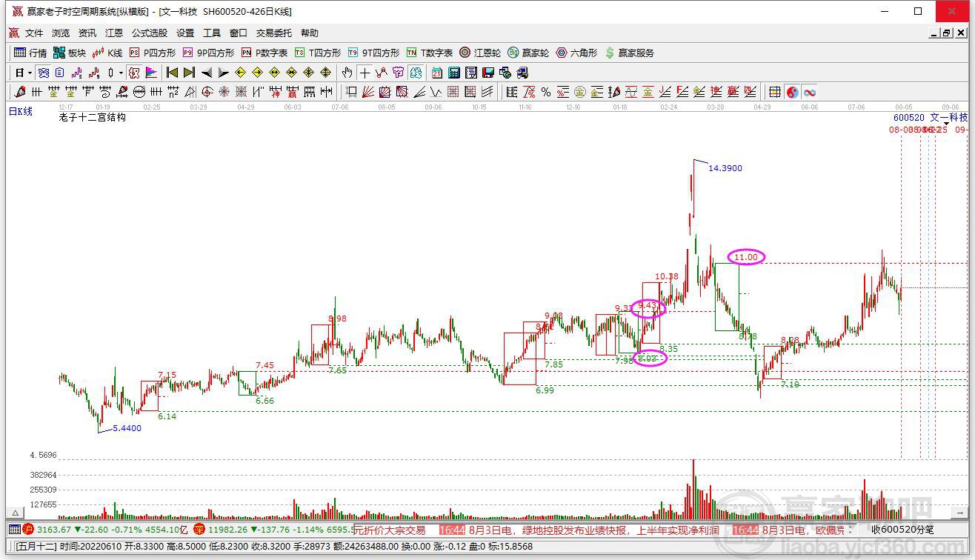Image resolution: width=975 pixels, height=560 pixels.
Task: Click the percent sign tool icon
Action: [546, 92]
